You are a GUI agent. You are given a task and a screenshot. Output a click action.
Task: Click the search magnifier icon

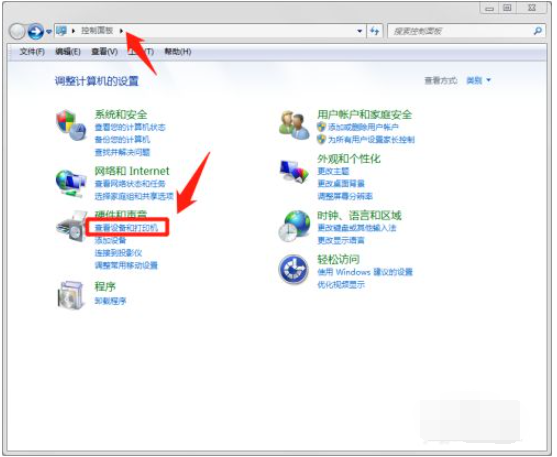coord(538,31)
